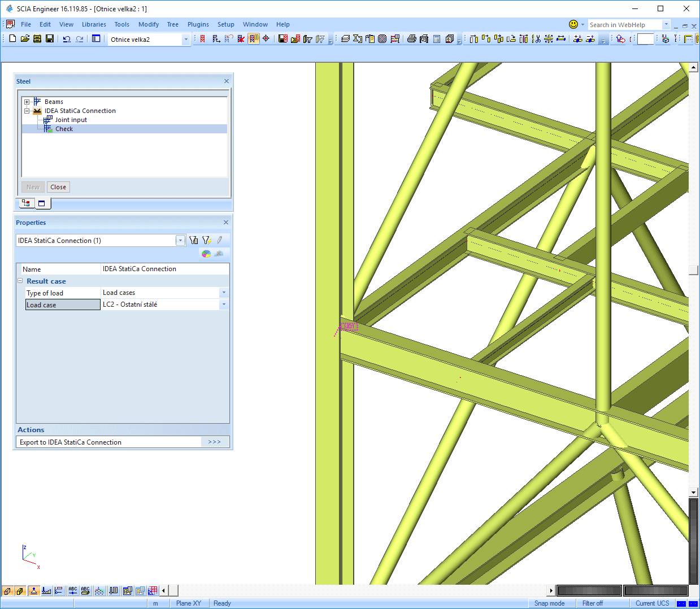Image resolution: width=700 pixels, height=609 pixels.
Task: Open the Modify menu
Action: 149,24
